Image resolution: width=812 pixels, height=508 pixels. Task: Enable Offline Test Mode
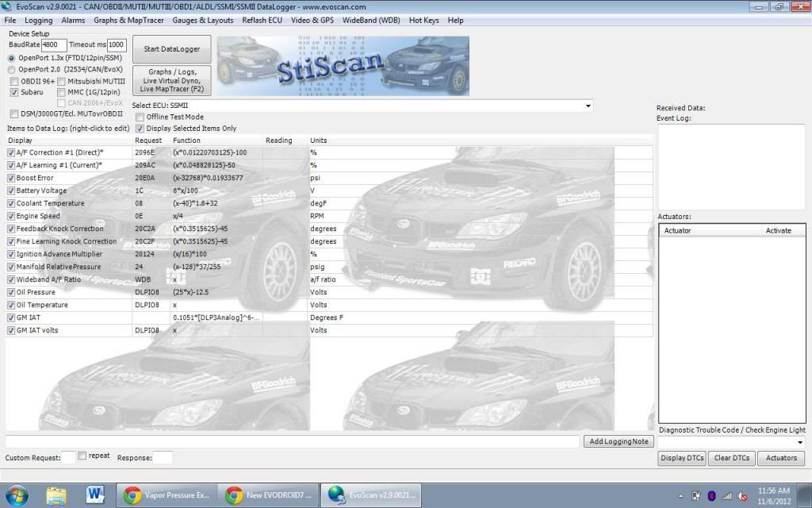coord(140,117)
